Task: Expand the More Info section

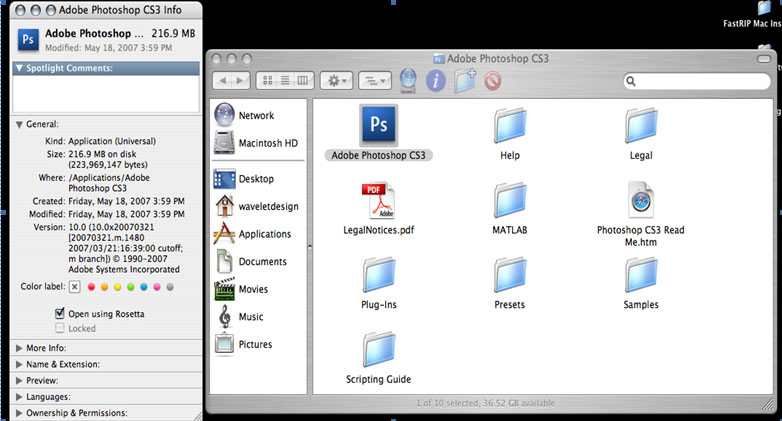Action: point(19,348)
